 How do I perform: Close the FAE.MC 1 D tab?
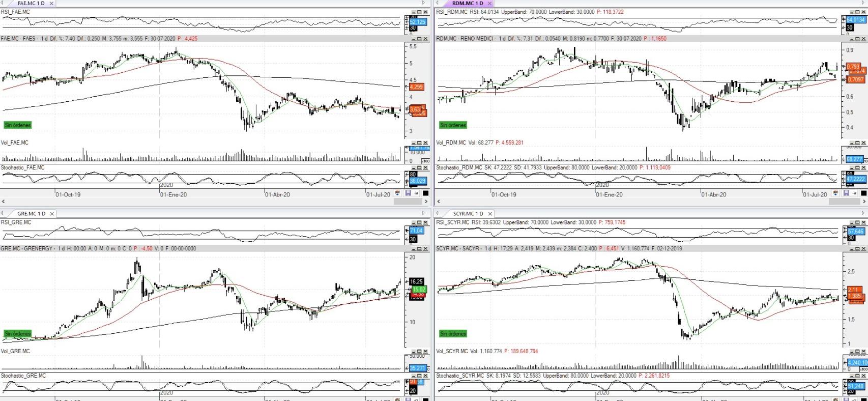click(x=51, y=4)
